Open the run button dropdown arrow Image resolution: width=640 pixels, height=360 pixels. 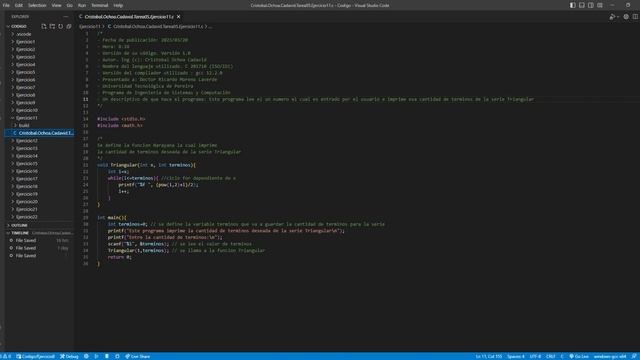[x=618, y=17]
